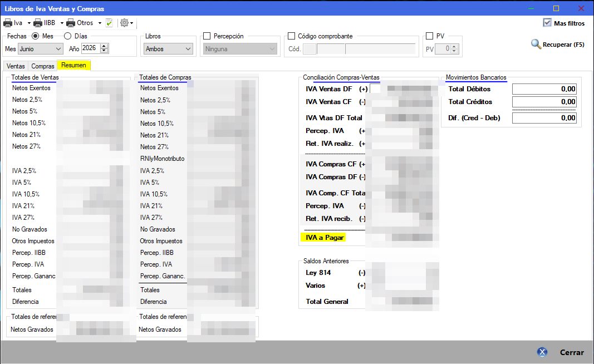The height and width of the screenshot is (364, 594).
Task: Click the Dif. (Cred - Deb) field
Action: tap(544, 118)
